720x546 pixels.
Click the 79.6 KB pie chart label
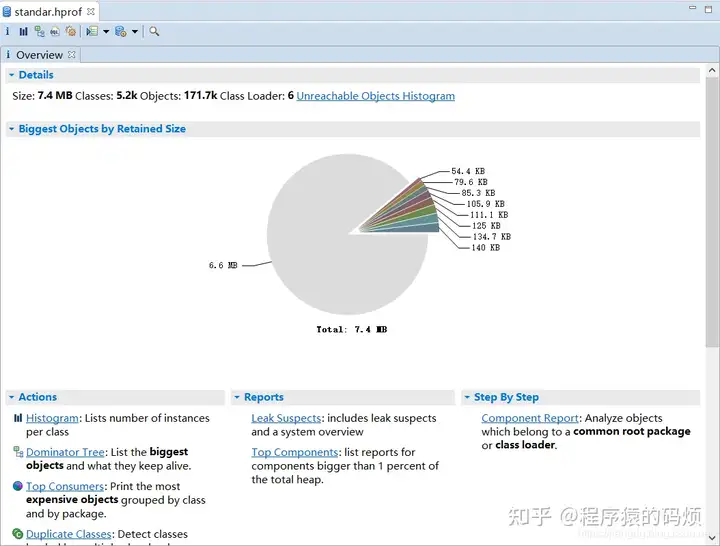(471, 182)
